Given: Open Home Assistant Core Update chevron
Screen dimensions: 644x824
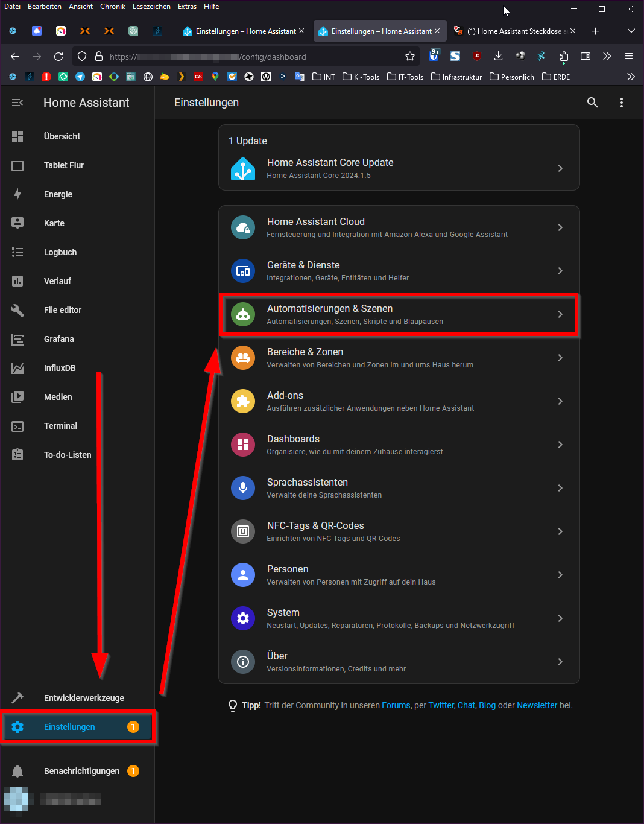Looking at the screenshot, I should [x=560, y=168].
